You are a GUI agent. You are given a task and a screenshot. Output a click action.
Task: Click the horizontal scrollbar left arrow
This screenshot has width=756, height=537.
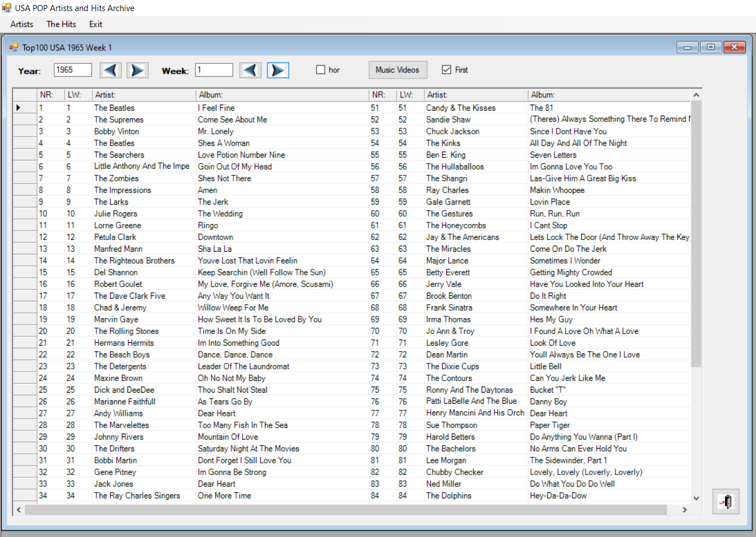[19, 509]
